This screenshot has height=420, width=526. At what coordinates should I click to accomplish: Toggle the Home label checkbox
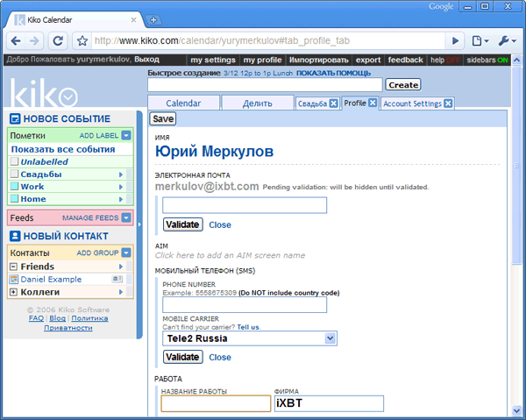[x=14, y=198]
